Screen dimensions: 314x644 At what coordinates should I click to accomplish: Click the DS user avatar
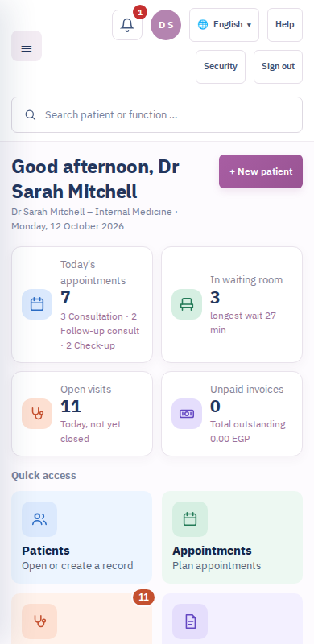click(x=166, y=25)
